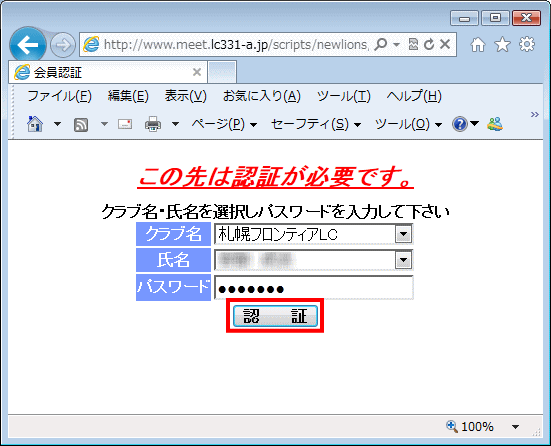Open the ファイル(F) menu
Viewport: 551px width, 446px height.
point(59,96)
